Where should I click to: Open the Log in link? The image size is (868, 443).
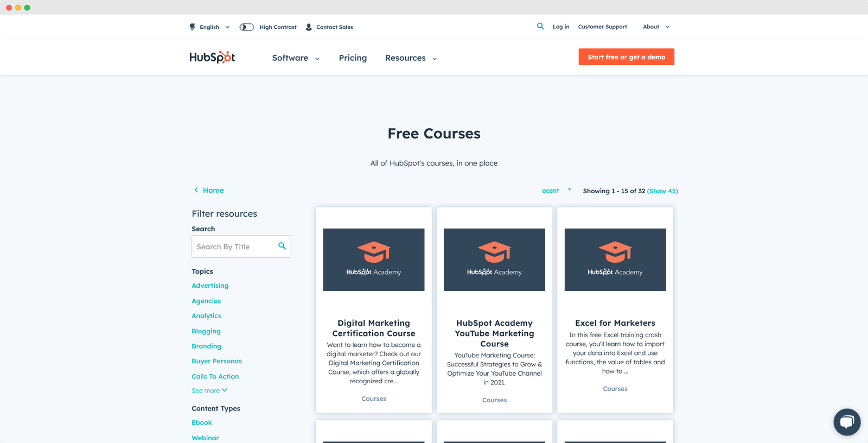tap(561, 27)
